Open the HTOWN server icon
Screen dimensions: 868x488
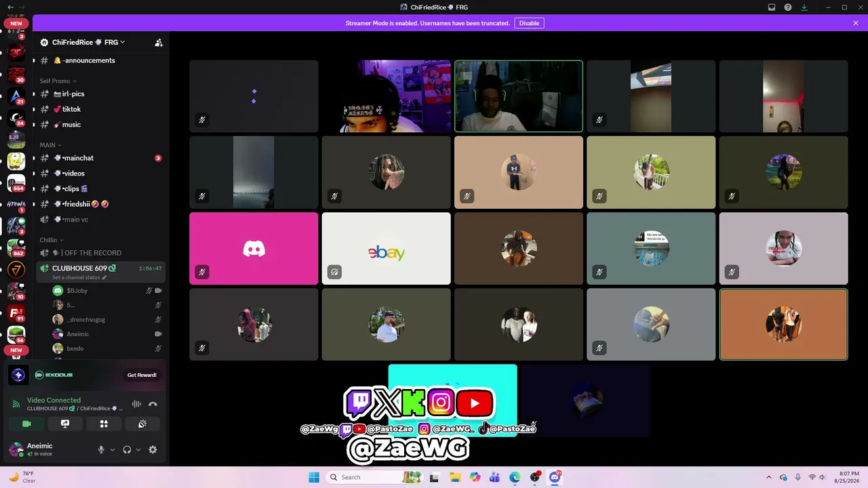[x=16, y=204]
